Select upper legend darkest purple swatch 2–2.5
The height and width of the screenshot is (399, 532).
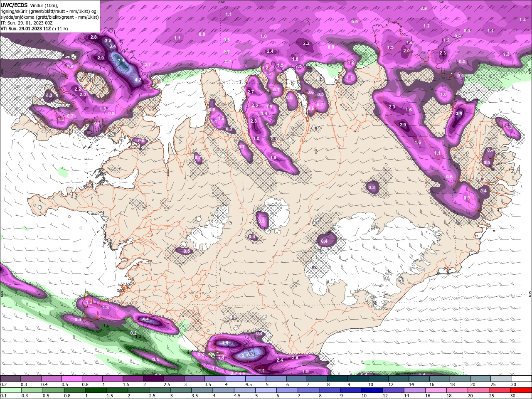pyautogui.click(x=154, y=379)
